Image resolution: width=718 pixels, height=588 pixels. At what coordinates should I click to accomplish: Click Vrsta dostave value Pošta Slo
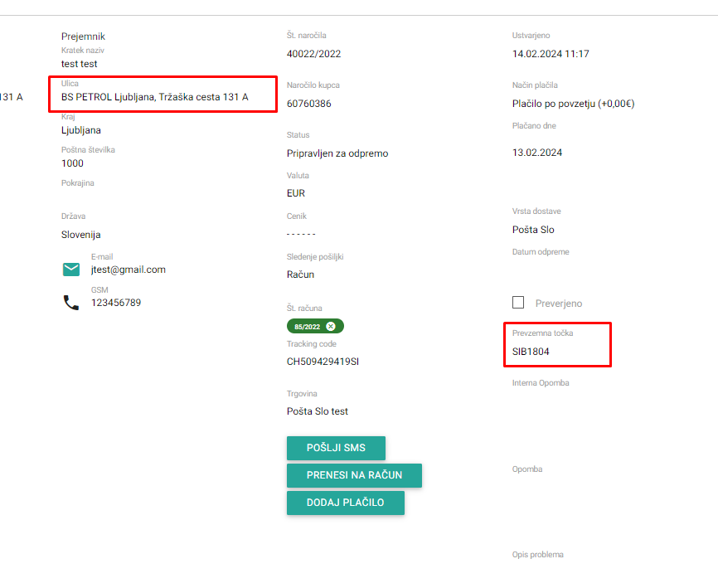pos(533,230)
